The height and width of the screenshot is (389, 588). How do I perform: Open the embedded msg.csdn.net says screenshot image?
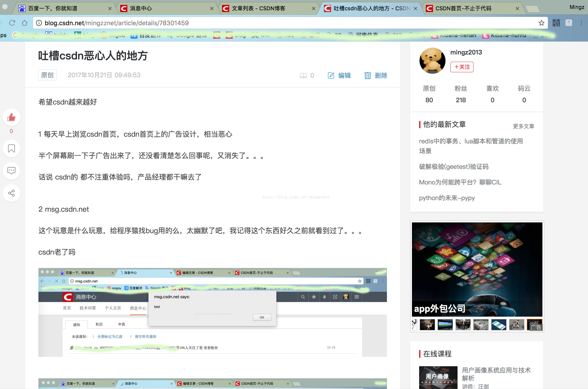coord(212,312)
